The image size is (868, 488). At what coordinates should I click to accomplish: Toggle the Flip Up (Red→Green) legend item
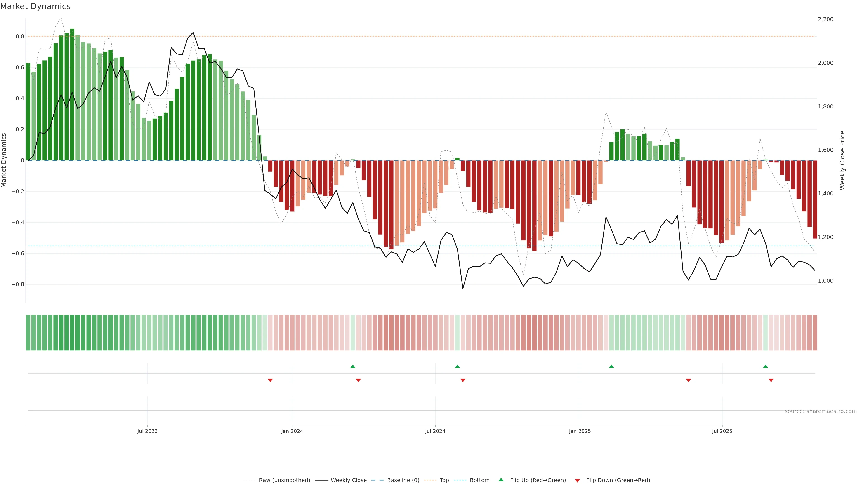click(538, 480)
